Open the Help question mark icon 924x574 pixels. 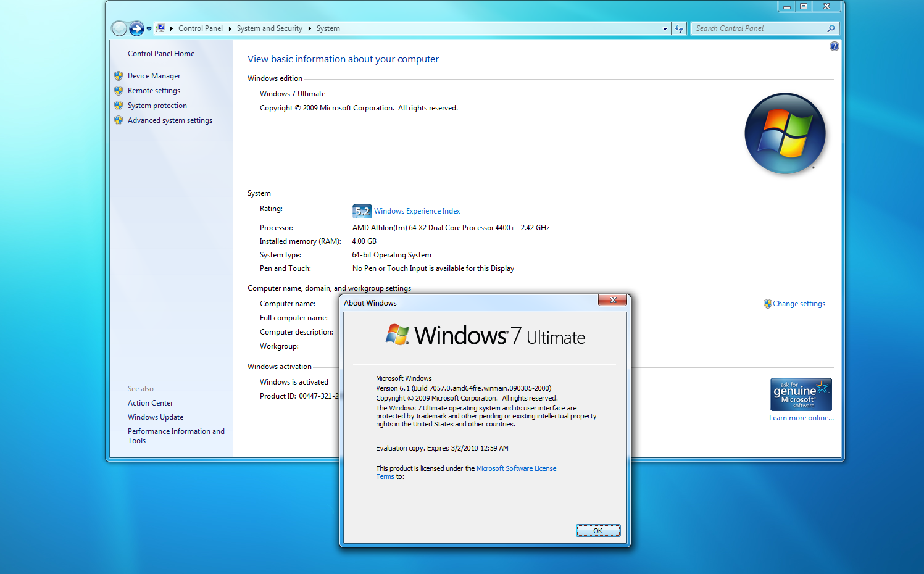click(x=835, y=46)
